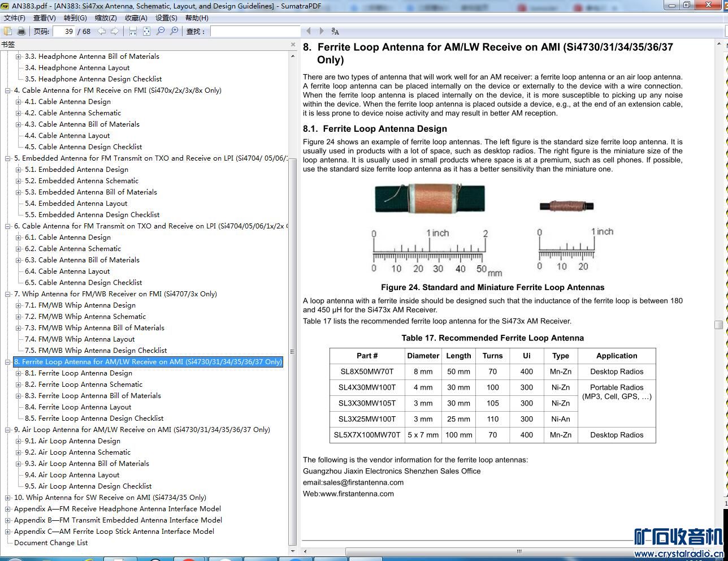Open the 缩放(Z) zoom menu

(x=106, y=18)
